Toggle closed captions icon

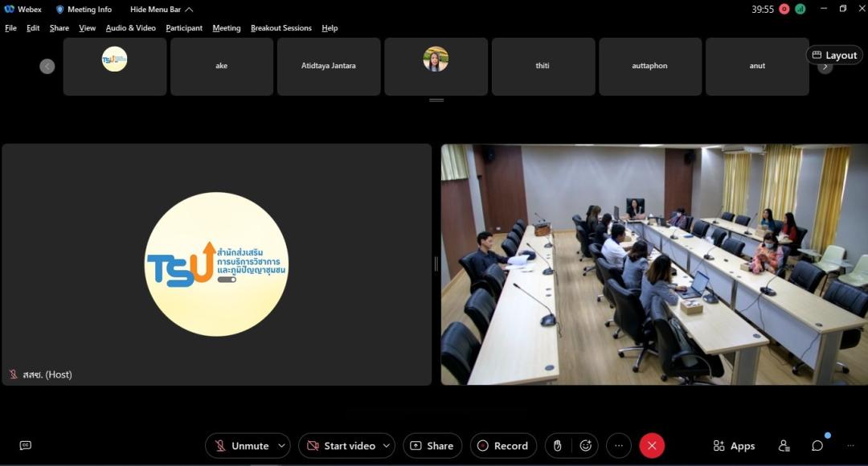tap(25, 446)
